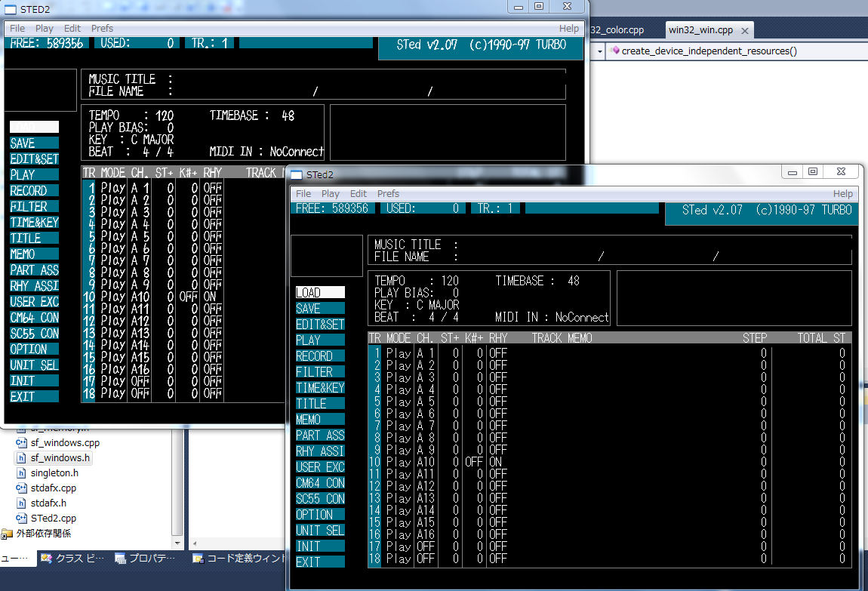868x591 pixels.
Task: Click the sf_windows.cpp file icon
Action: tap(22, 443)
